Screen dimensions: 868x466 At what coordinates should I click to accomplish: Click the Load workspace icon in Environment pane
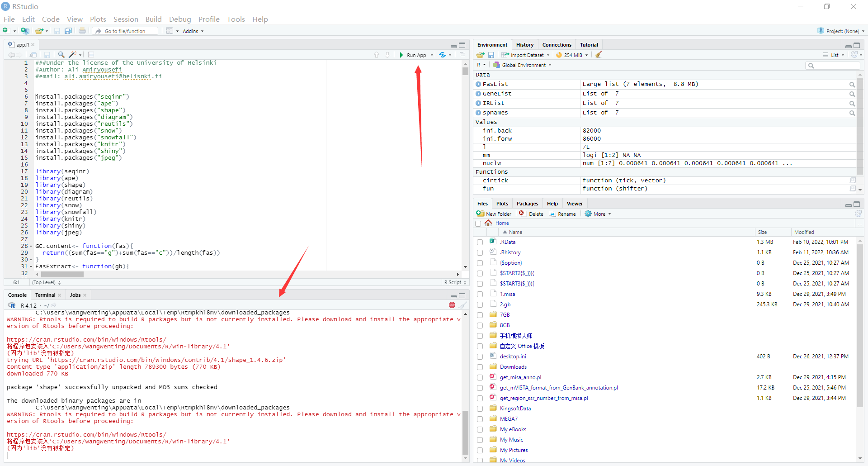point(481,55)
